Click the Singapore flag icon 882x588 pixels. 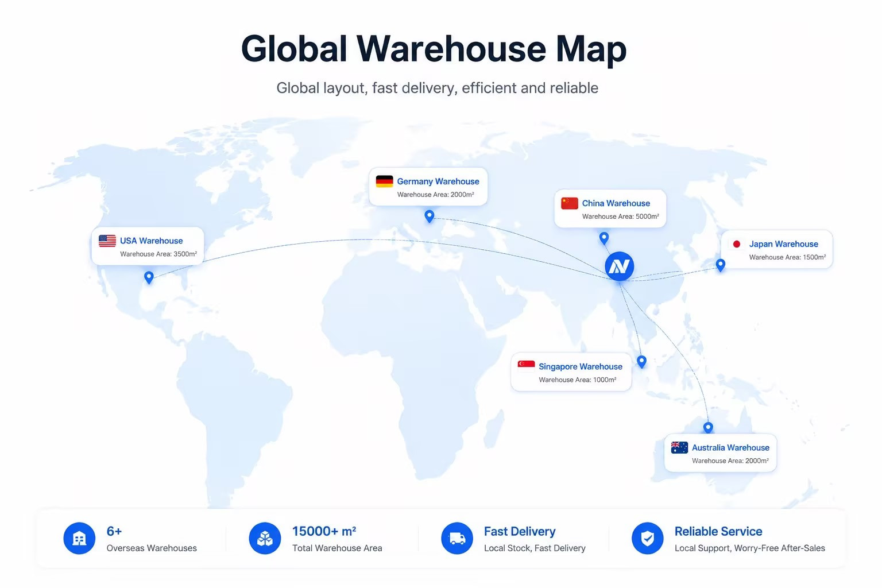[526, 366]
